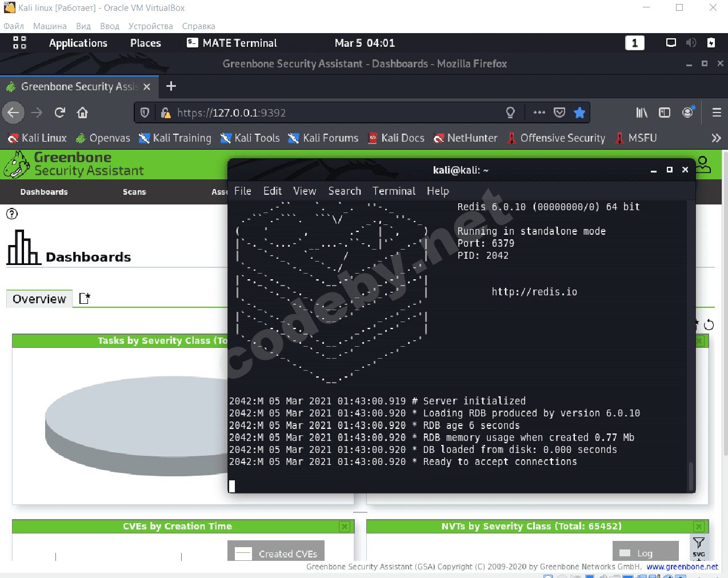
Task: Switch to workspace 1 indicator
Action: click(x=635, y=43)
